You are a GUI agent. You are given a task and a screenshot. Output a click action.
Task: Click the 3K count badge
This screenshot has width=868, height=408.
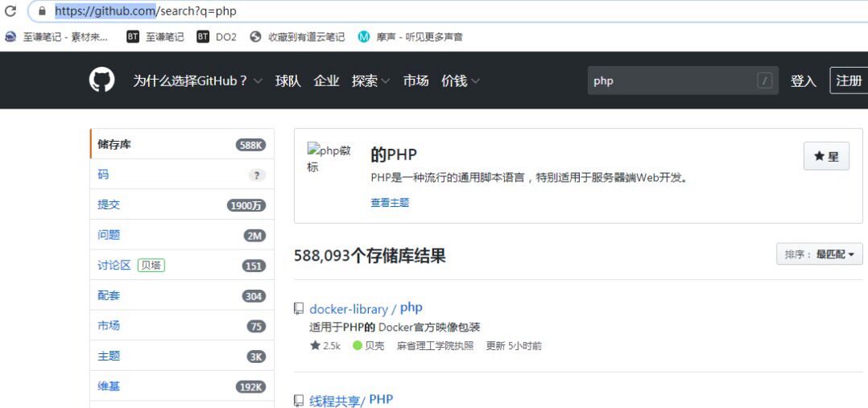(x=256, y=356)
